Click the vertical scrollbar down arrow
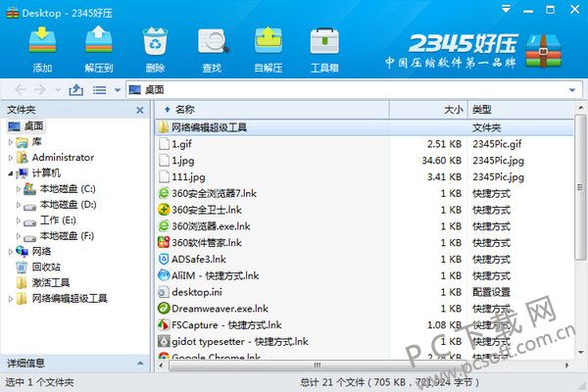Screen dimensions: 588x392 (x=580, y=352)
